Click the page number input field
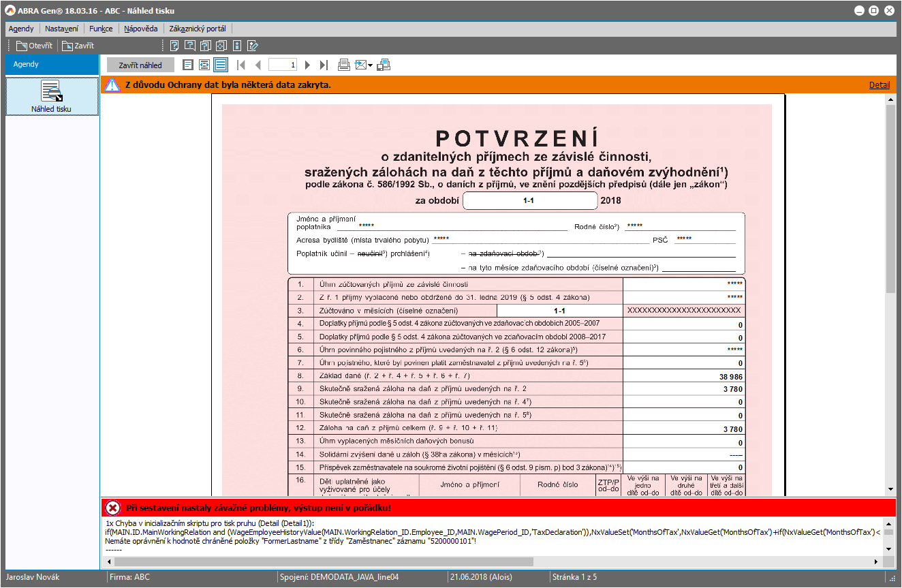This screenshot has width=902, height=588. 283,65
